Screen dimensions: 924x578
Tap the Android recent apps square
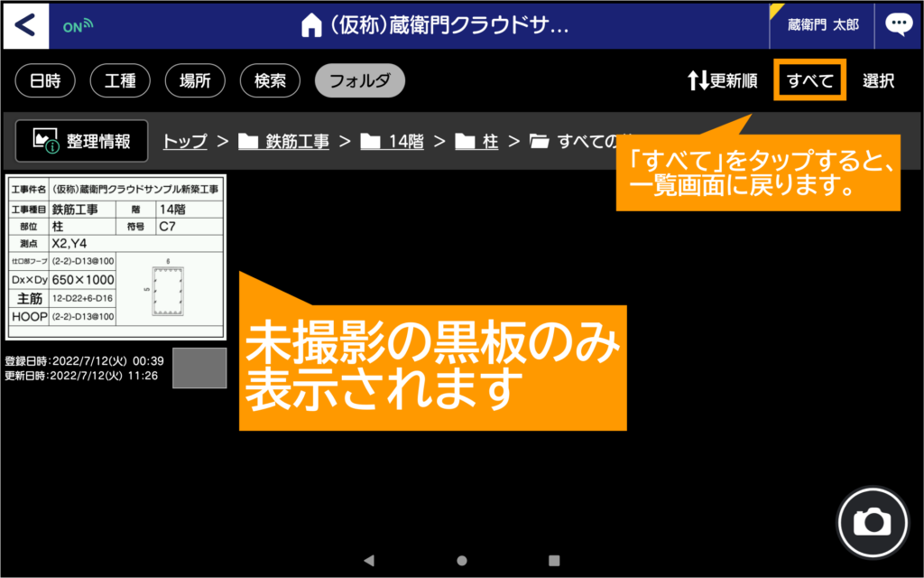tap(554, 560)
